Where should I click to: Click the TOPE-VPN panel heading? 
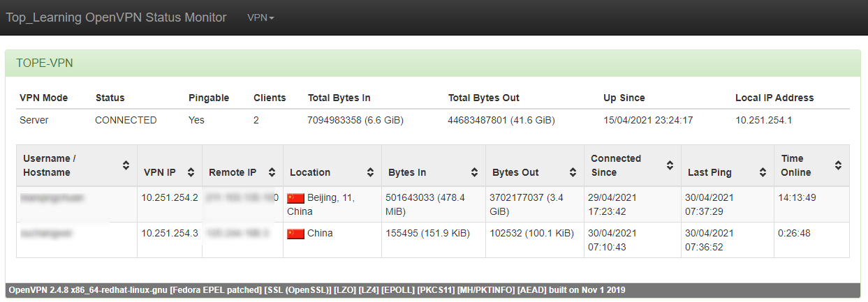434,63
